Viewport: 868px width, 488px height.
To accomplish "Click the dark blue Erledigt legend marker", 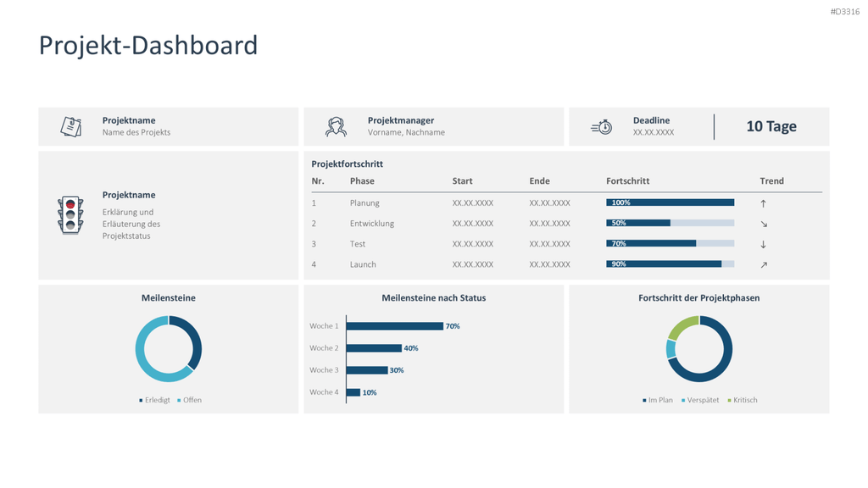I will [141, 400].
